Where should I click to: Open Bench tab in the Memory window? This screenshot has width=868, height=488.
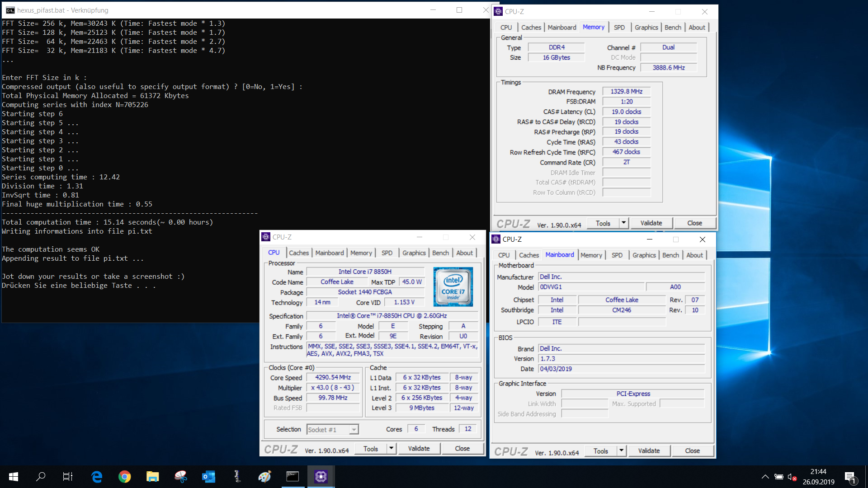pos(673,28)
